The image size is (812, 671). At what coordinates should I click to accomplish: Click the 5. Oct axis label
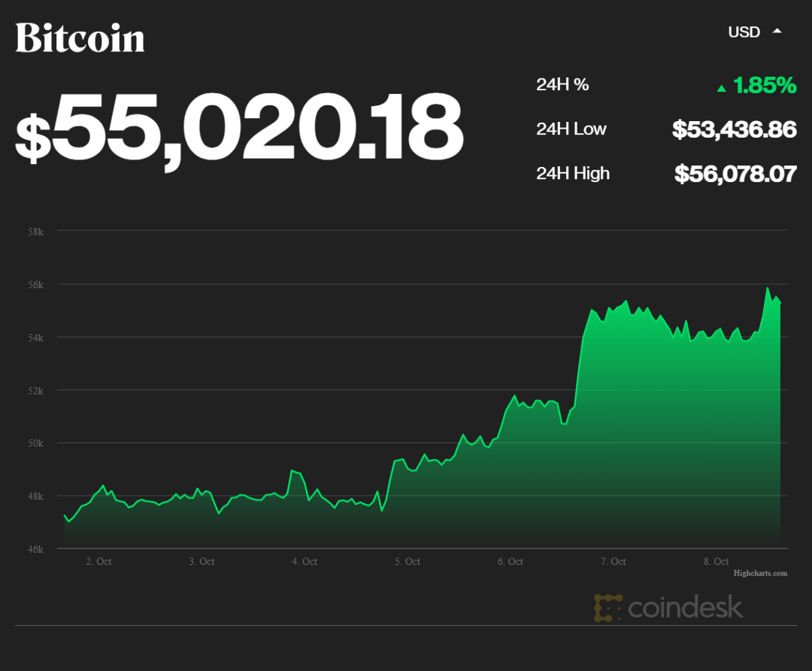point(408,562)
